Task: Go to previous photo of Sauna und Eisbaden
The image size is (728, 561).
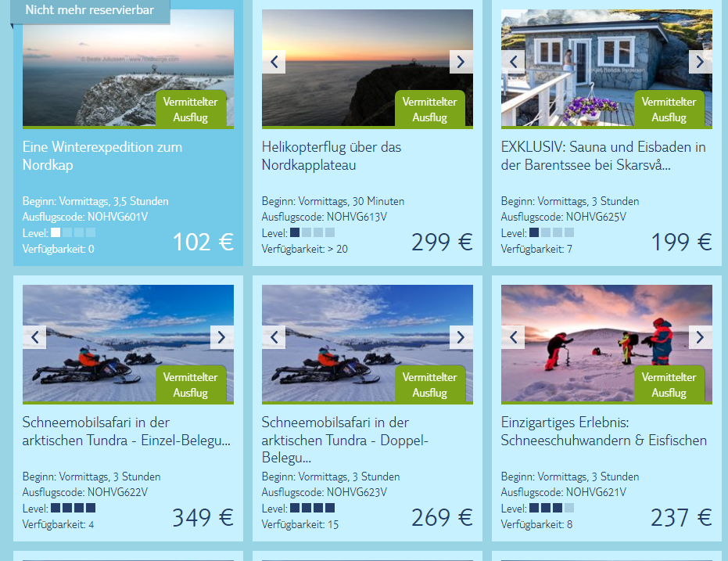Action: click(x=513, y=62)
